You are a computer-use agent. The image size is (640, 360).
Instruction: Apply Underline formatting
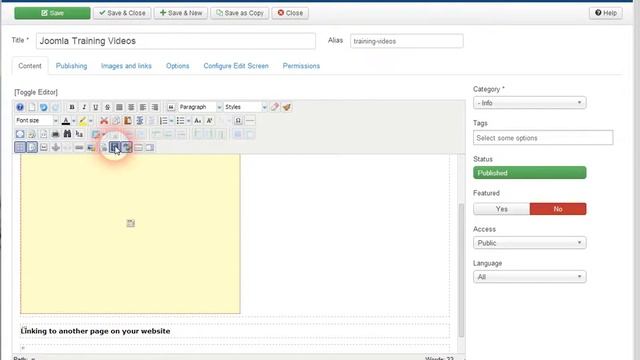(96, 107)
